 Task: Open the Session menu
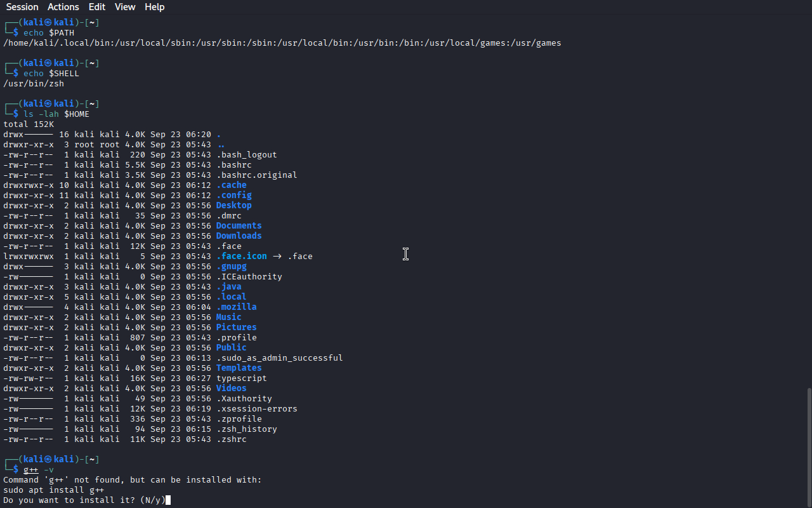click(x=22, y=7)
